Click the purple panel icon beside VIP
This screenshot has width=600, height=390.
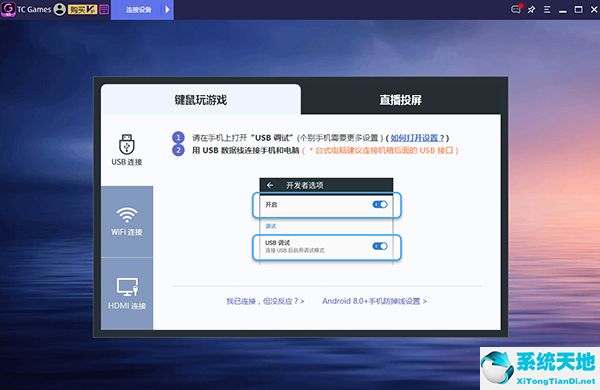point(104,9)
